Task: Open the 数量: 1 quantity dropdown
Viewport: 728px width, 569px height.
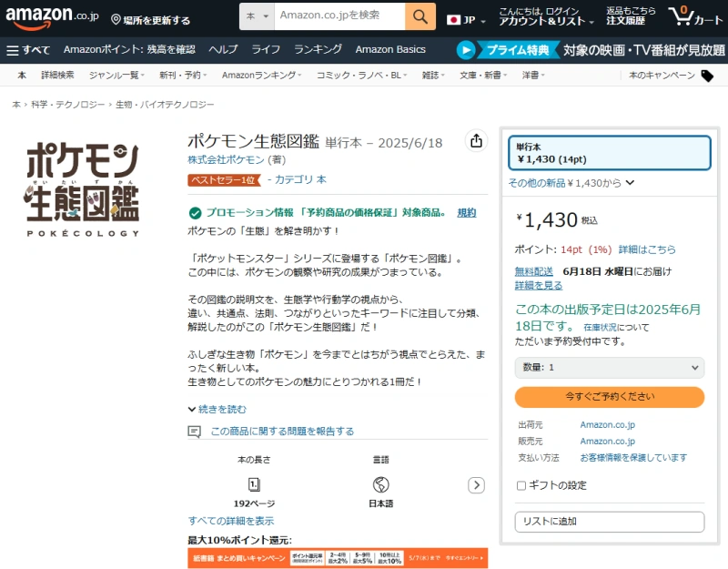Action: click(x=609, y=368)
